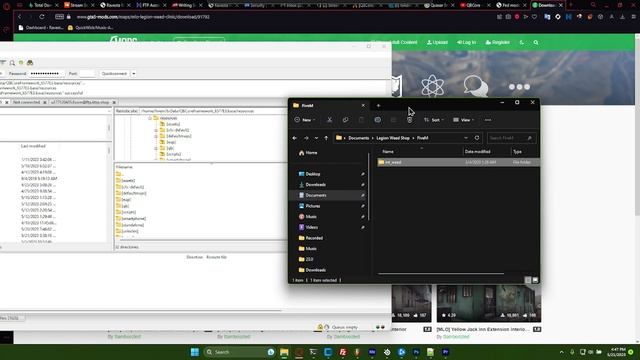Image resolution: width=640 pixels, height=360 pixels.
Task: Click the green compare icon in FileZilla toolbar
Action: (x=21, y=63)
